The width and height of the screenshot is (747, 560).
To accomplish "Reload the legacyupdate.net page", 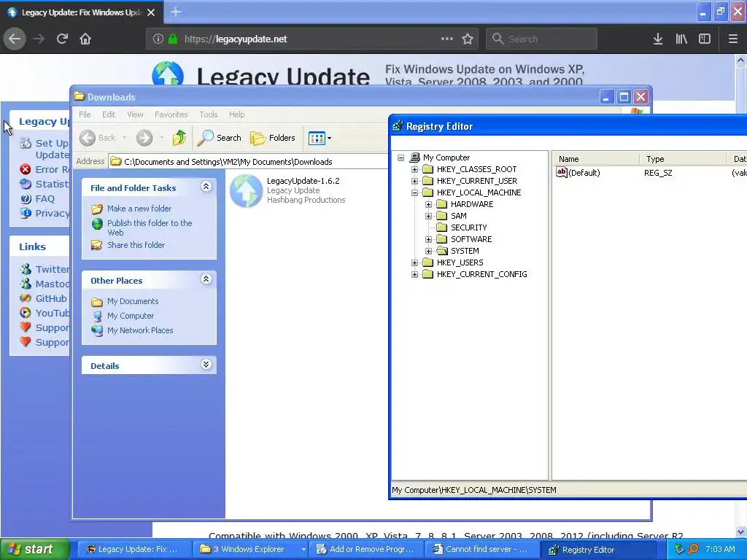I will click(62, 39).
